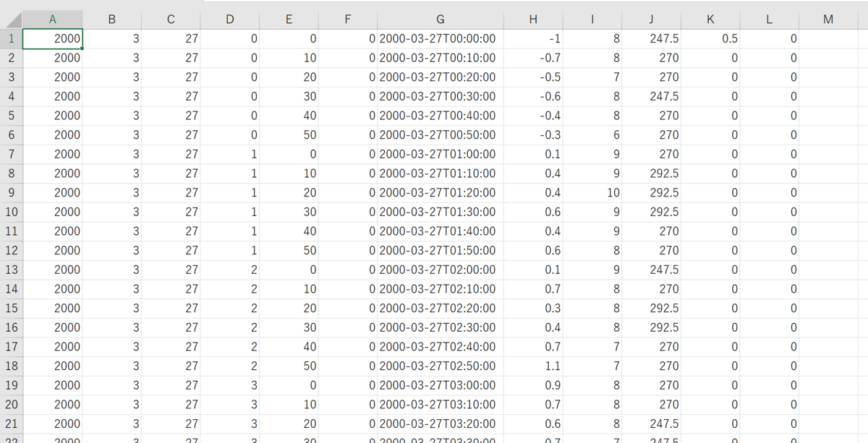Select column B header
This screenshot has width=868, height=443.
coord(112,20)
